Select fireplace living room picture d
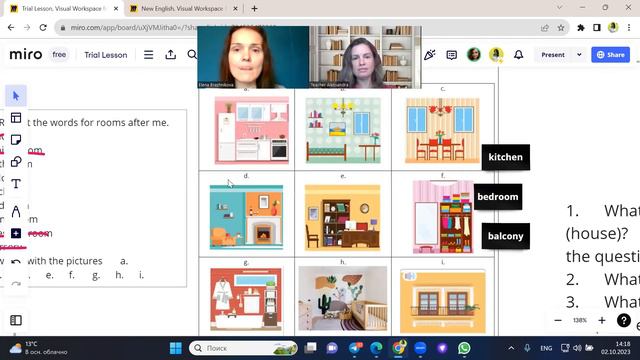 (246, 217)
